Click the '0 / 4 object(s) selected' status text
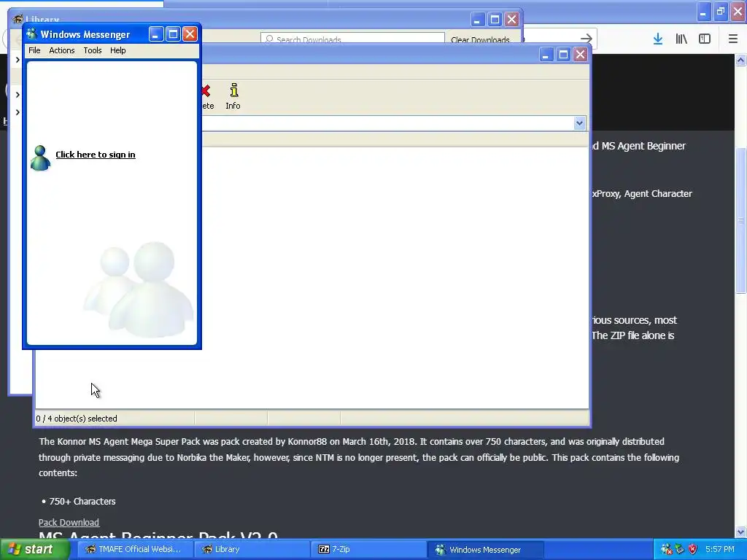The height and width of the screenshot is (560, 747). tap(76, 419)
